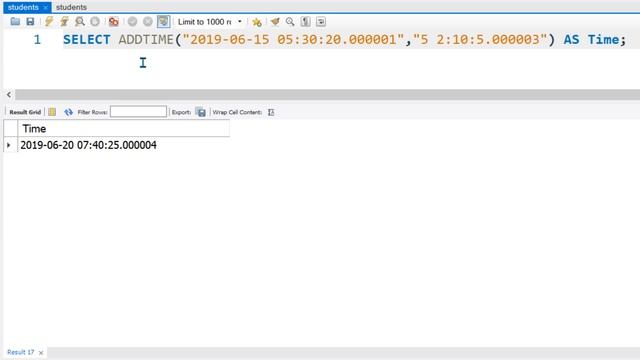Viewport: 640px width, 360px height.
Task: Click Result Grid label
Action: pyautogui.click(x=25, y=112)
